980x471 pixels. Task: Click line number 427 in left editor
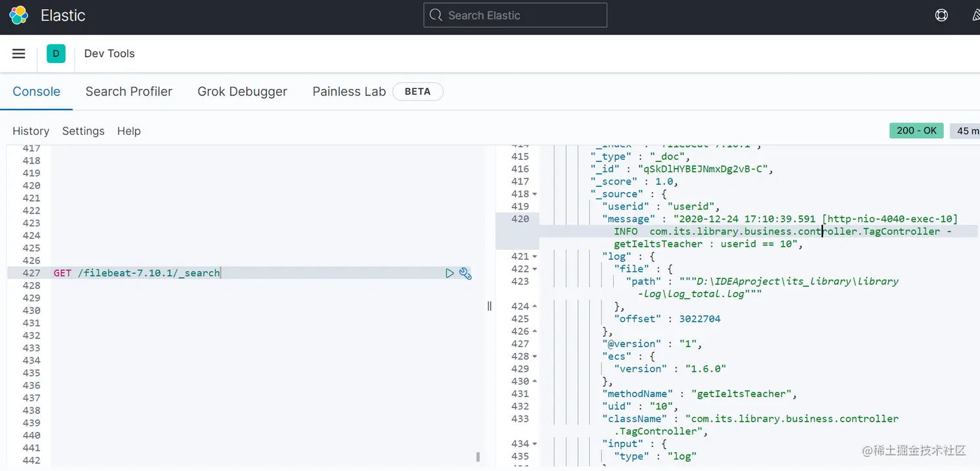click(31, 273)
